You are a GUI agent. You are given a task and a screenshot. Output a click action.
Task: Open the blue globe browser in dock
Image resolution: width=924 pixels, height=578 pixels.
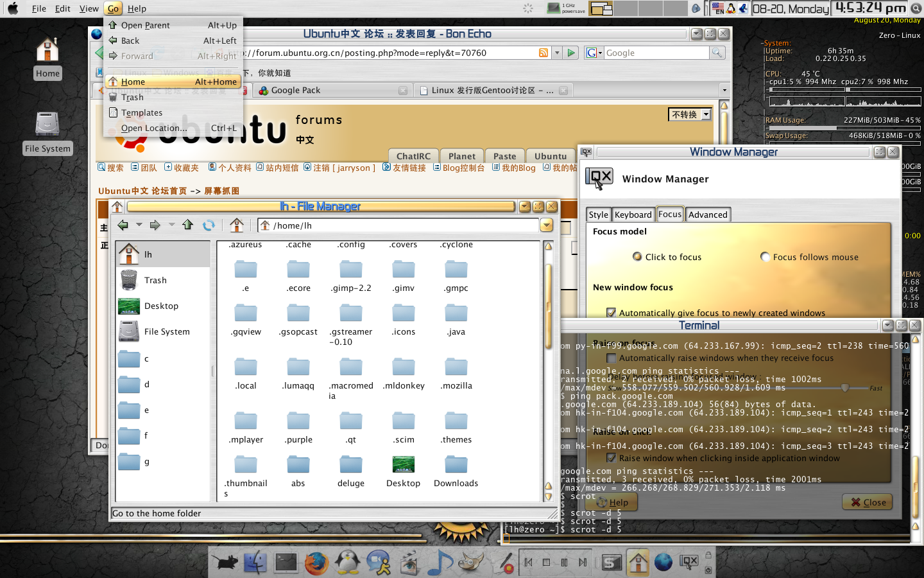click(663, 563)
